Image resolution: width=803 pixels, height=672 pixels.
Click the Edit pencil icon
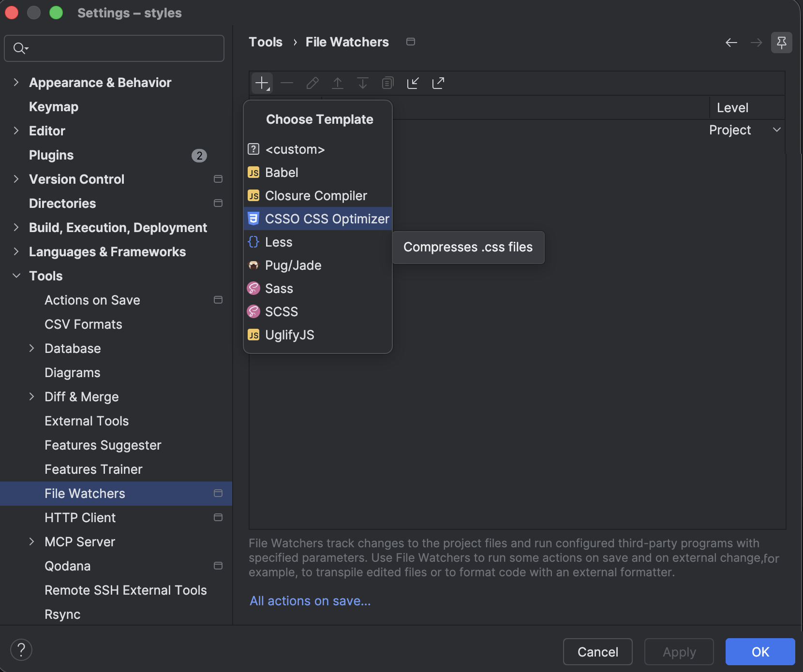pyautogui.click(x=312, y=83)
